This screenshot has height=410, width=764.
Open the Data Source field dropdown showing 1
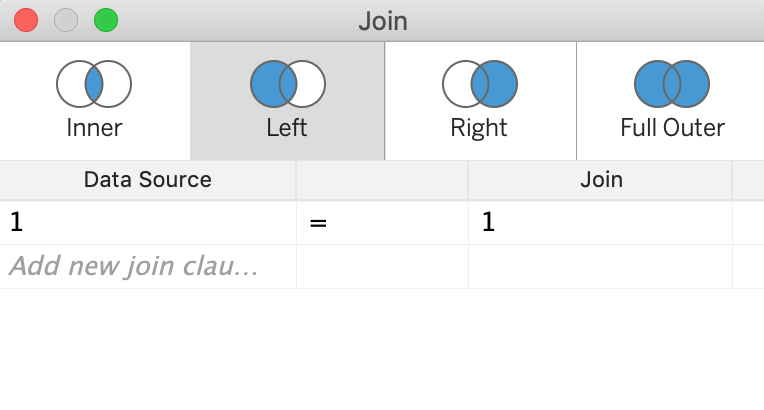click(x=148, y=223)
